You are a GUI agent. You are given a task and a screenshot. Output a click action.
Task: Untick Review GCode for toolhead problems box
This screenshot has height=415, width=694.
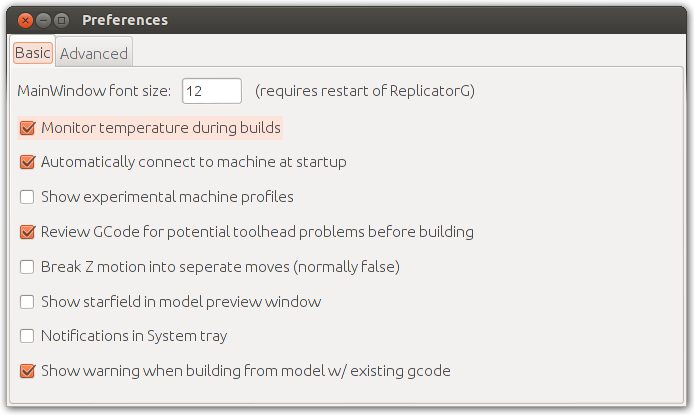click(x=27, y=232)
